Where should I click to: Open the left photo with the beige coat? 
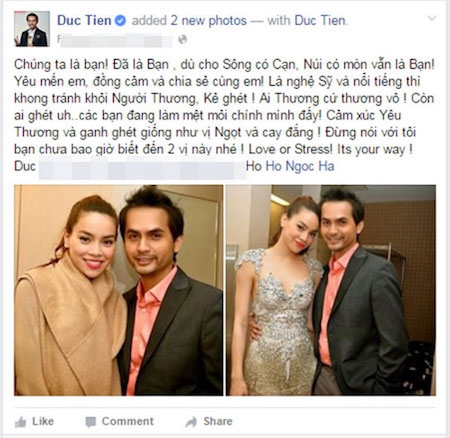tap(119, 290)
